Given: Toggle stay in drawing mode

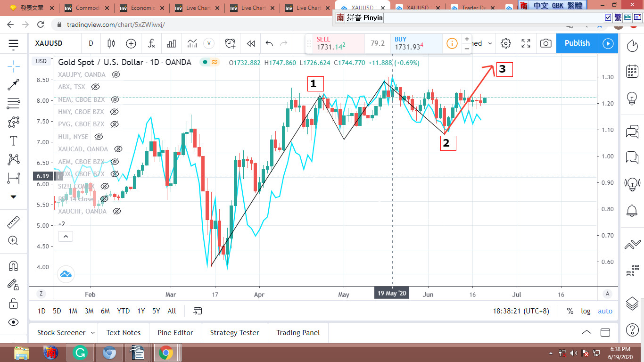Looking at the screenshot, I should [13, 284].
